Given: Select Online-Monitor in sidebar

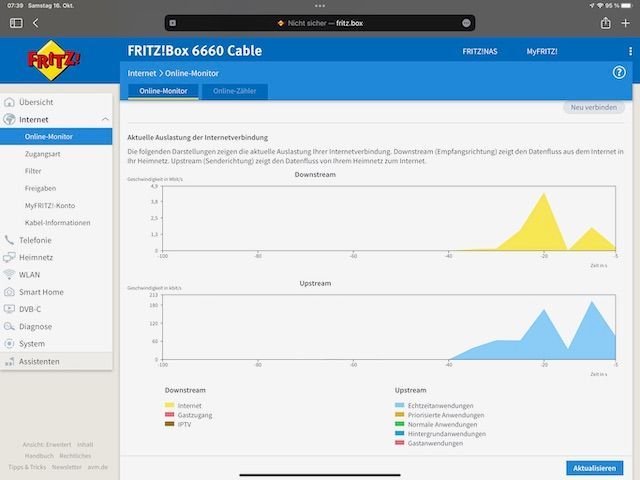Looking at the screenshot, I should coord(56,136).
